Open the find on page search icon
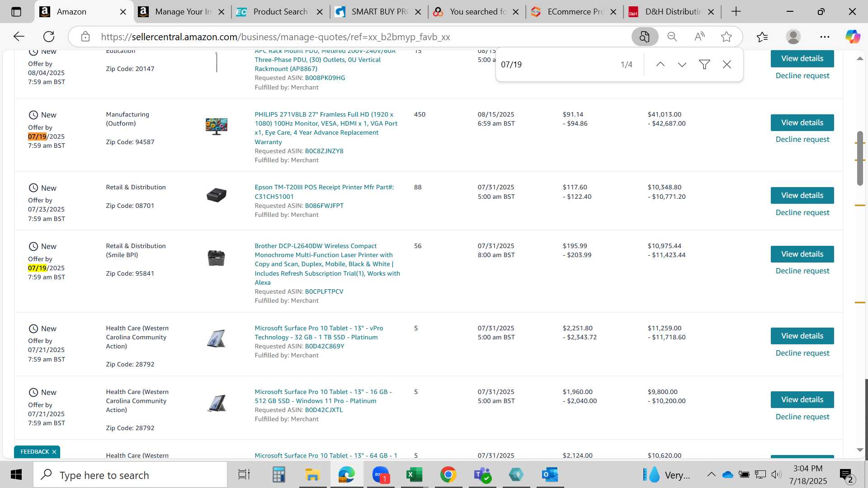Image resolution: width=868 pixels, height=488 pixels. point(645,37)
